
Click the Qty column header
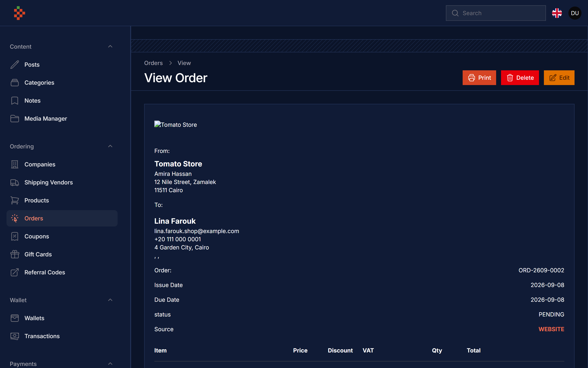click(x=437, y=351)
